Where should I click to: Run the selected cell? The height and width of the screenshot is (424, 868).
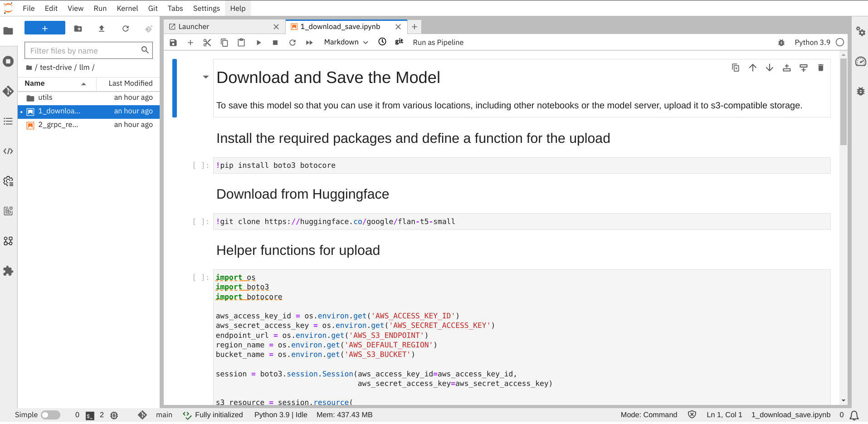tap(258, 42)
